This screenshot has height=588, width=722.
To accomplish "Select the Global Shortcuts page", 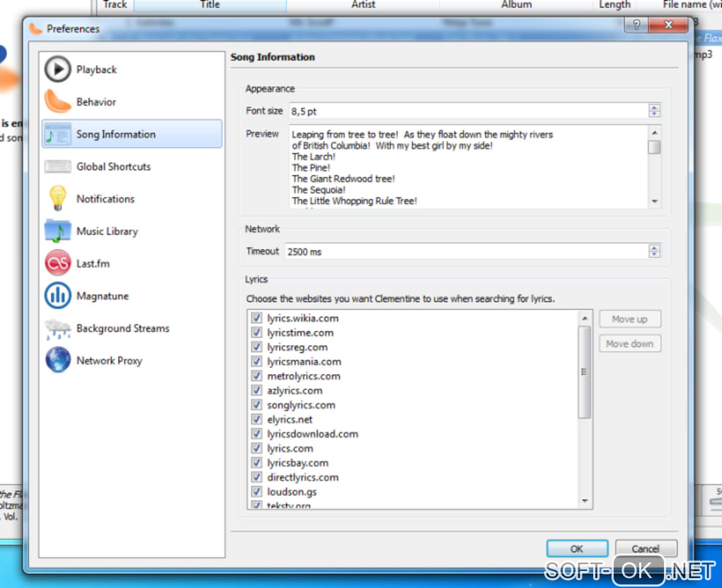I will click(x=132, y=166).
